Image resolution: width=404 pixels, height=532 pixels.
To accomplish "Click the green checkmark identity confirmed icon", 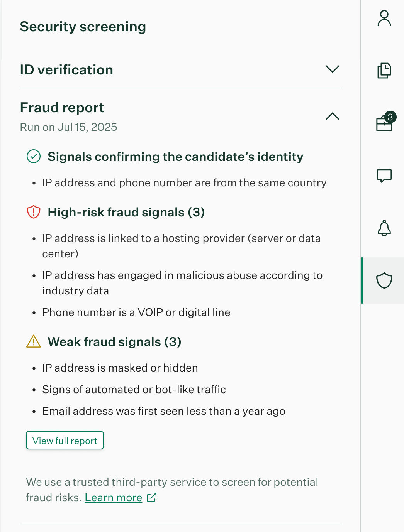I will tap(34, 157).
